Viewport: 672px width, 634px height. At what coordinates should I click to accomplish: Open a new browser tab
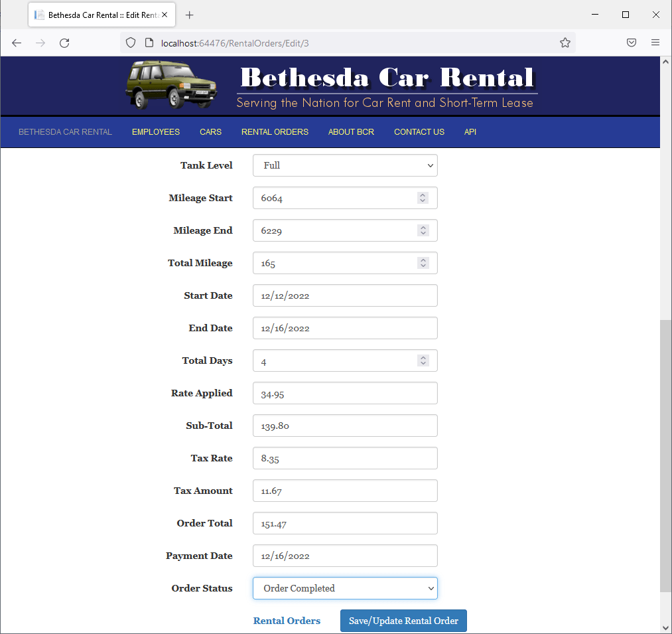click(190, 14)
